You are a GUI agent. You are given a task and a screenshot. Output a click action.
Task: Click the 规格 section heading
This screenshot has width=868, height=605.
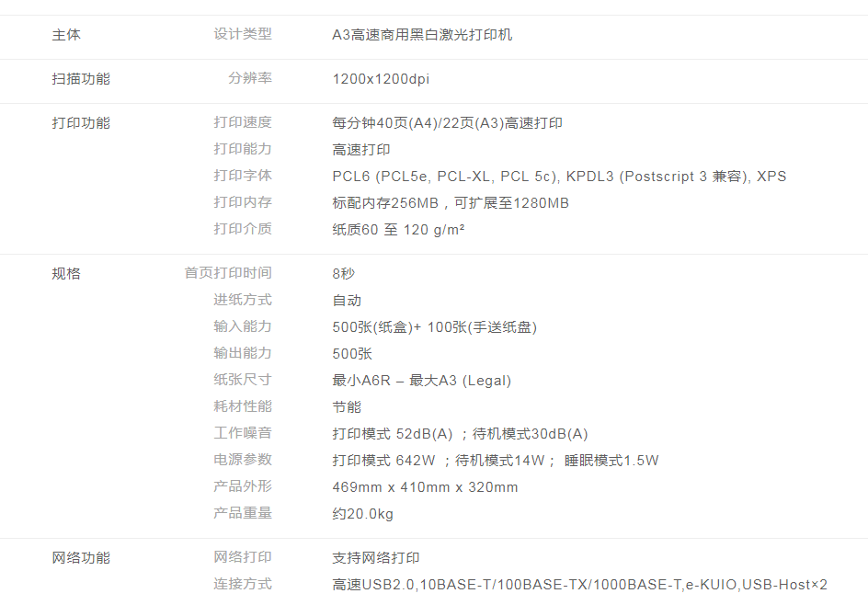click(x=66, y=273)
